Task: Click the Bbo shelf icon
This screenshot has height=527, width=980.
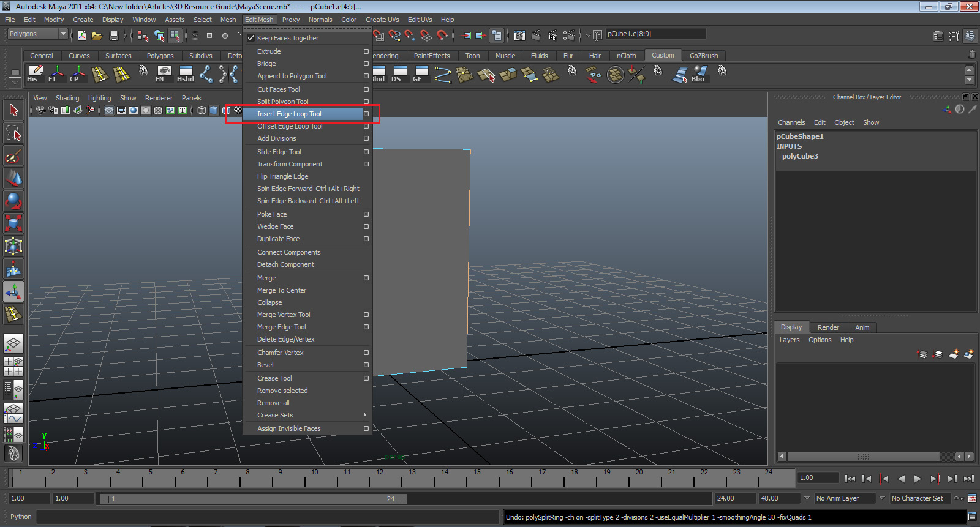Action: pyautogui.click(x=699, y=74)
